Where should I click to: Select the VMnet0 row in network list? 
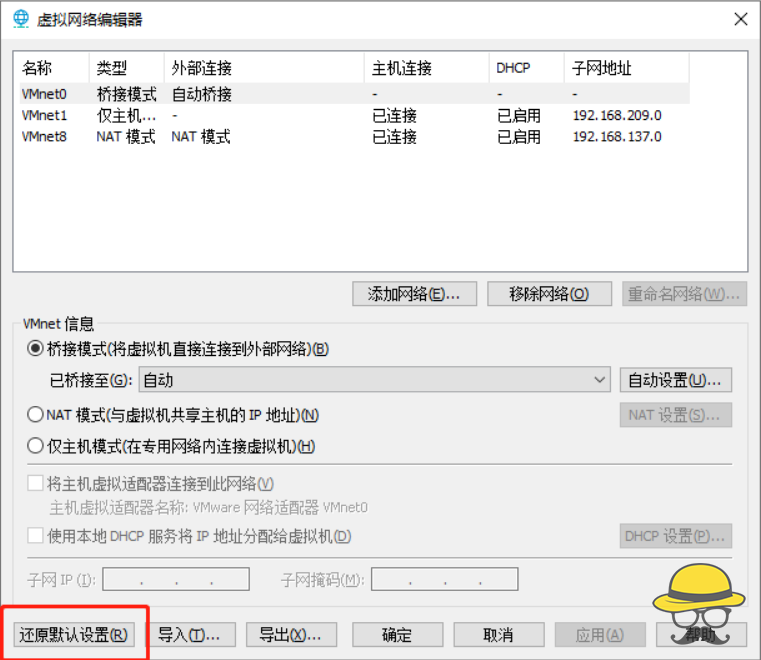click(x=354, y=94)
